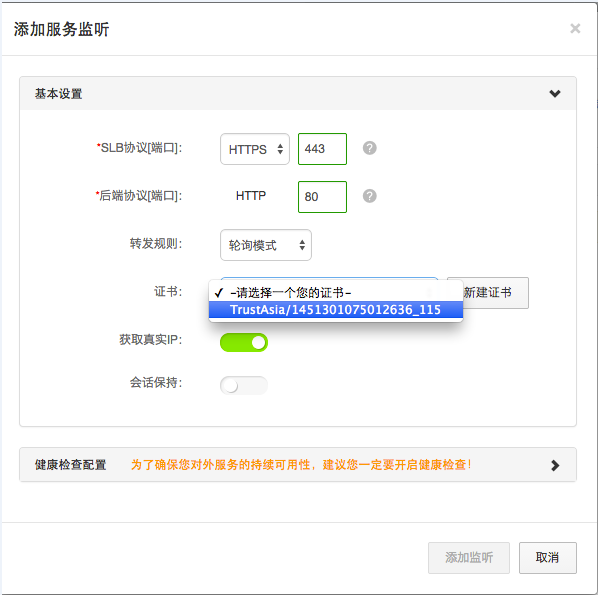Select the TrustAsia certificate option

(336, 310)
